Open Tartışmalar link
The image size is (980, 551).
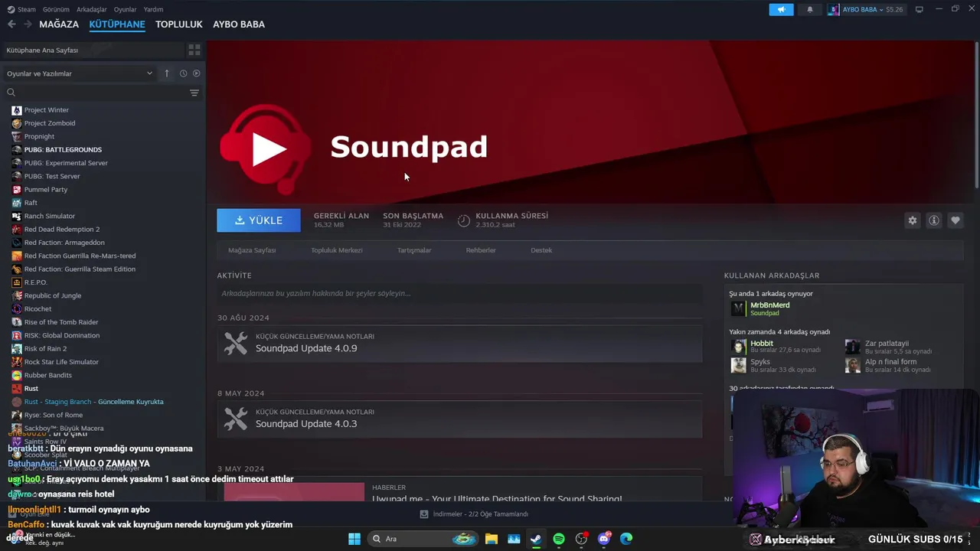[x=414, y=250]
